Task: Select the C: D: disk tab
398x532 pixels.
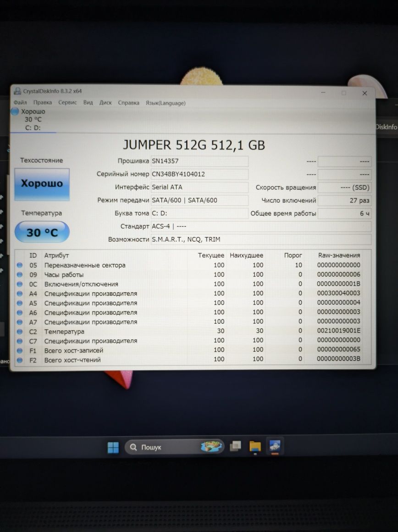Action: pyautogui.click(x=33, y=120)
